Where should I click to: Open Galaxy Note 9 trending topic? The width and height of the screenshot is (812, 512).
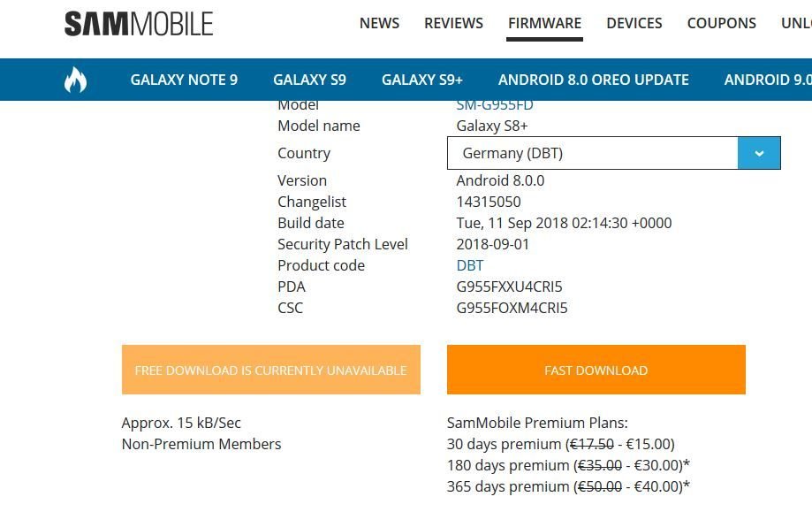pos(184,80)
